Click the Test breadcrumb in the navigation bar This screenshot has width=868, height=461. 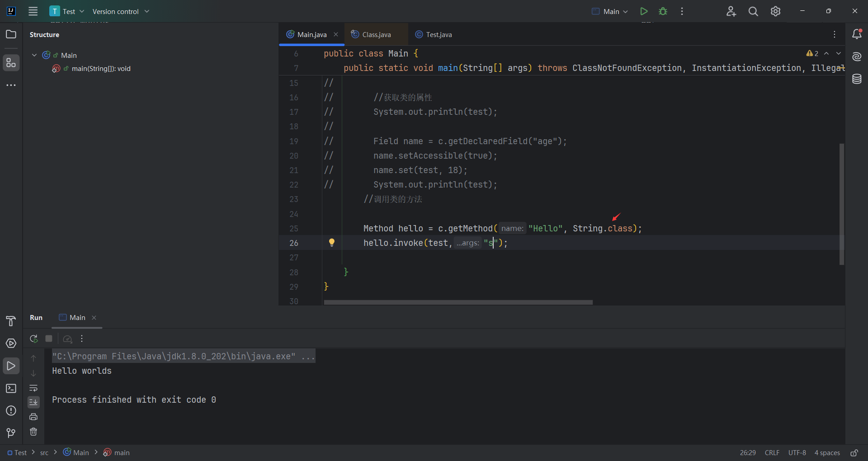[17, 453]
